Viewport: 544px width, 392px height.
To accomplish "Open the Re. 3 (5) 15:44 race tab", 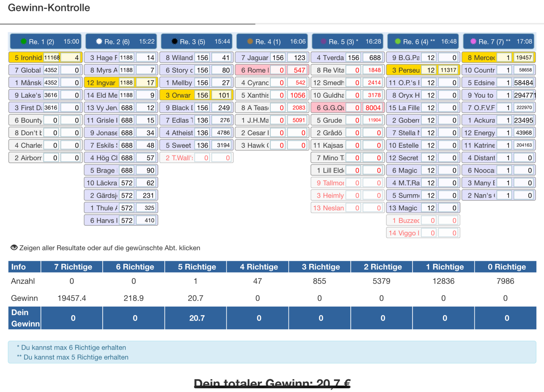I will [196, 41].
